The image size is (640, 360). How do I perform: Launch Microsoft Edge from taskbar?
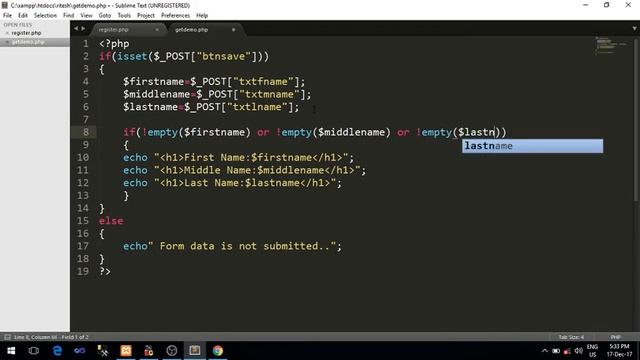57,351
